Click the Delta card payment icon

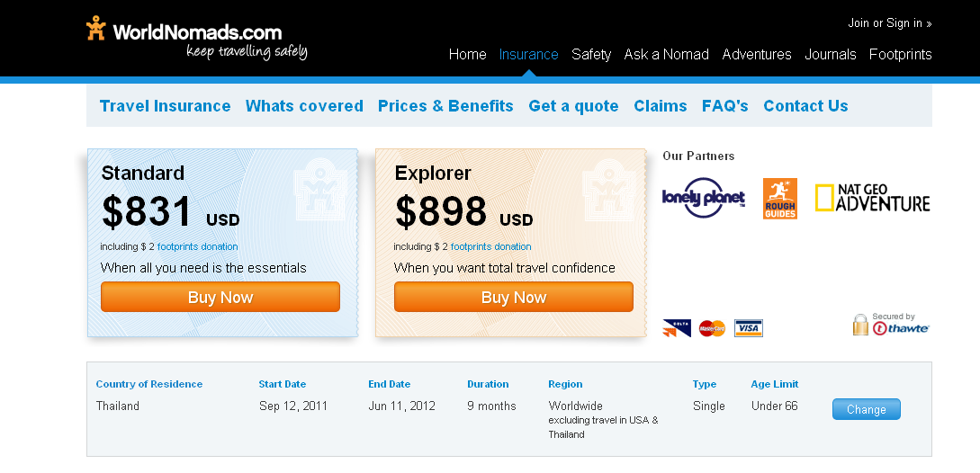click(x=677, y=328)
